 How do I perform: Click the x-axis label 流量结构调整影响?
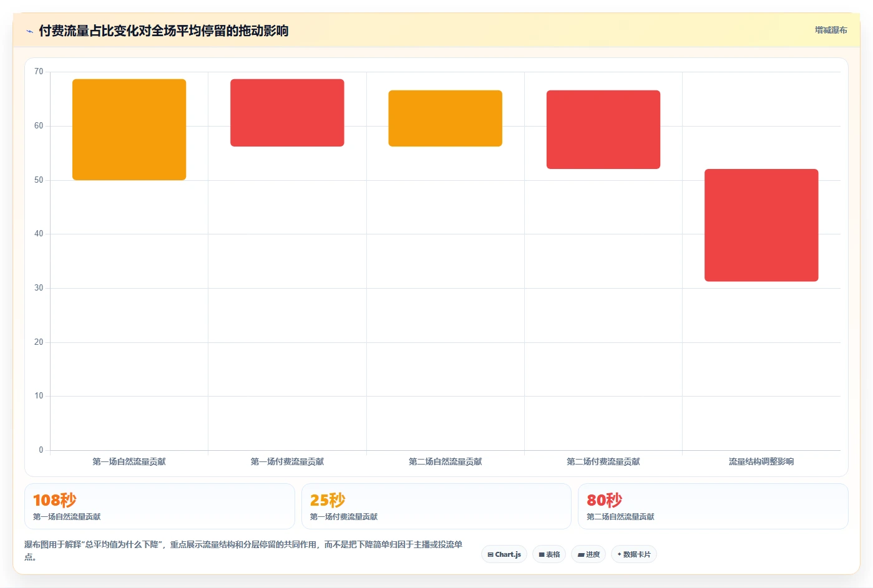click(761, 462)
